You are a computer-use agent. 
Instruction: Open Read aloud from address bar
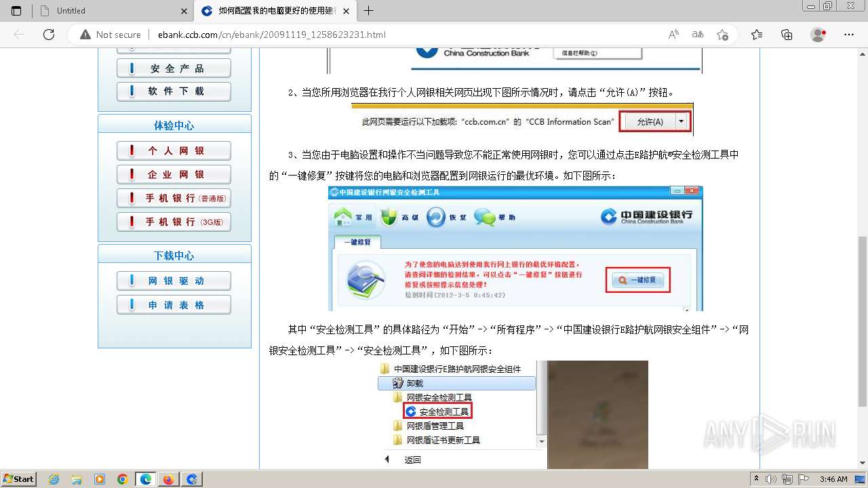click(673, 35)
